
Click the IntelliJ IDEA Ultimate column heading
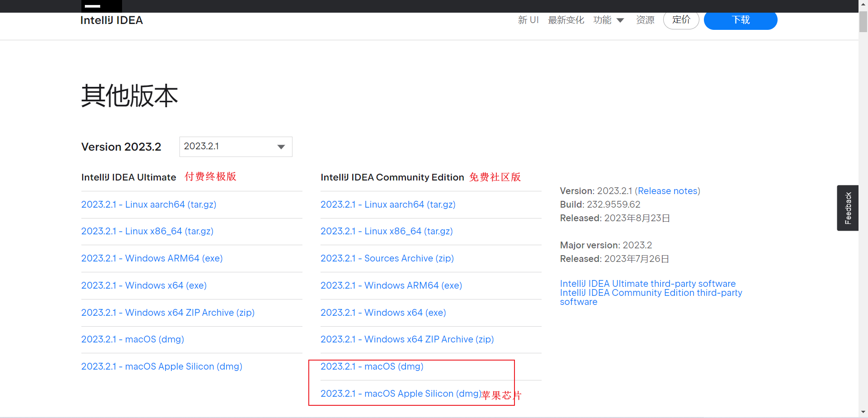click(129, 177)
